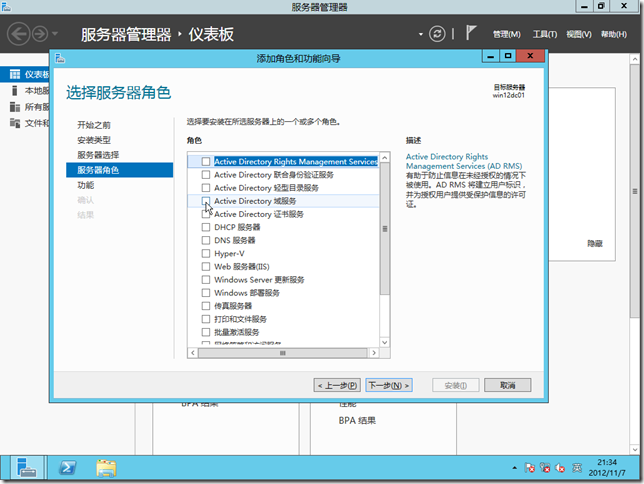This screenshot has height=484, width=644.
Task: Maximize the add roles wizard window
Action: click(508, 56)
